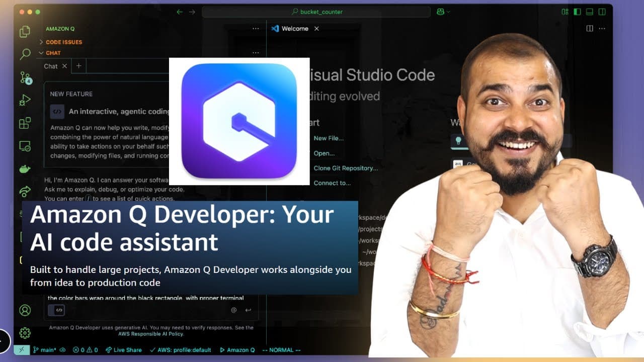Go forward with the right arrow
Screen dimensions: 644x362
coord(192,12)
